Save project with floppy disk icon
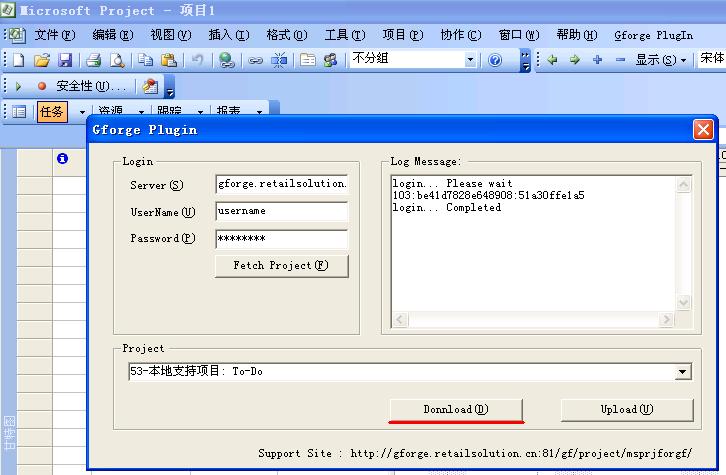 point(65,60)
